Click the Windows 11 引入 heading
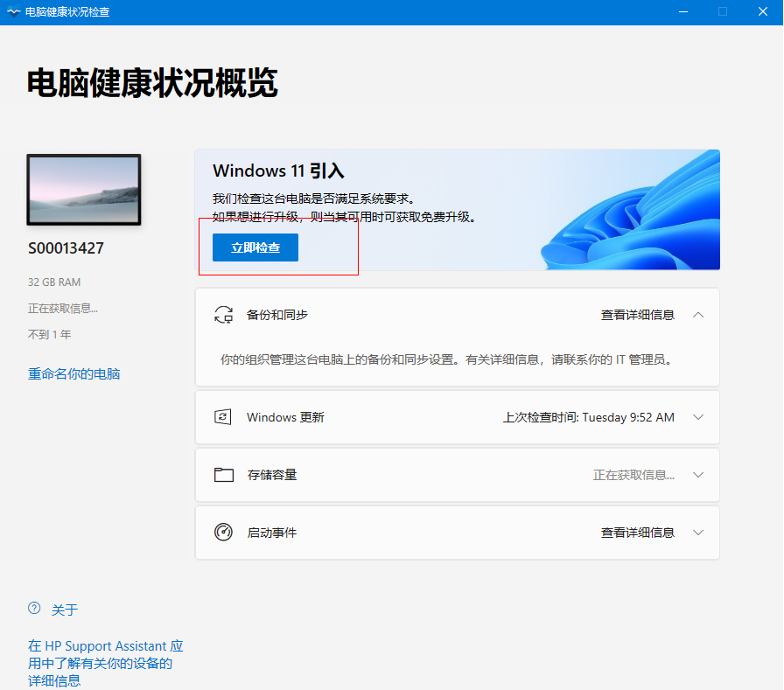 pyautogui.click(x=278, y=171)
